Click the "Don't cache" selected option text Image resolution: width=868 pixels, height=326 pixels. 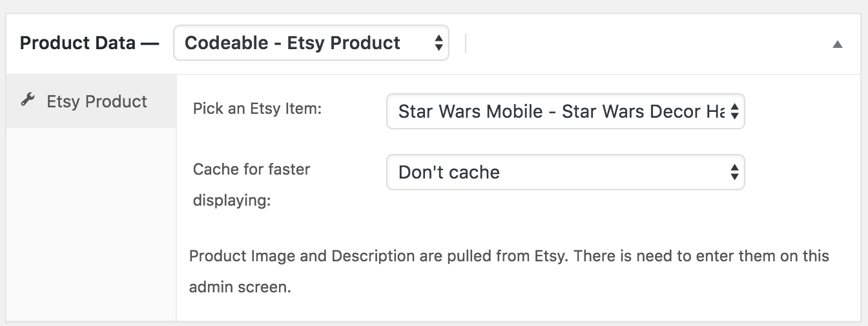(x=449, y=172)
